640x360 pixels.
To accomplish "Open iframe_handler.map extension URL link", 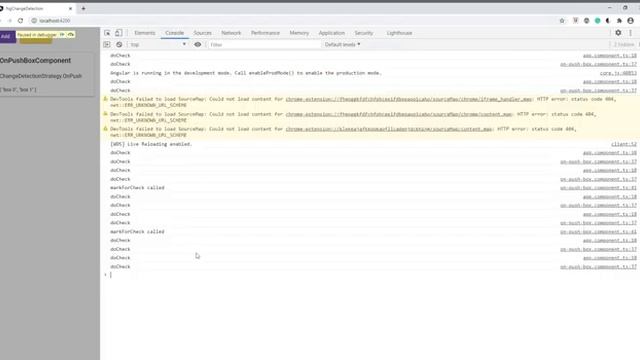I will (409, 99).
